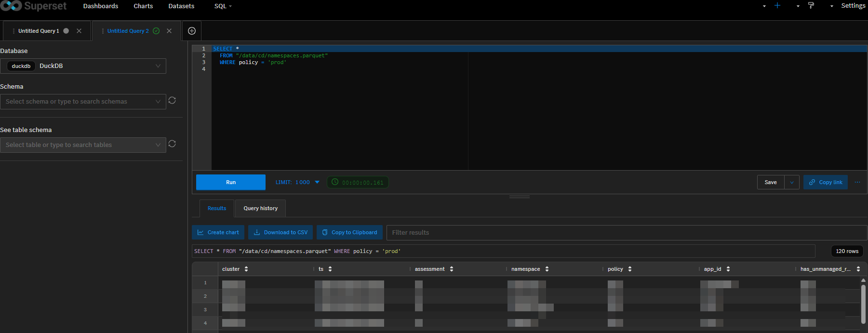The height and width of the screenshot is (333, 868).
Task: Click the FROM namespaces.parquet line in editor
Action: 273,55
